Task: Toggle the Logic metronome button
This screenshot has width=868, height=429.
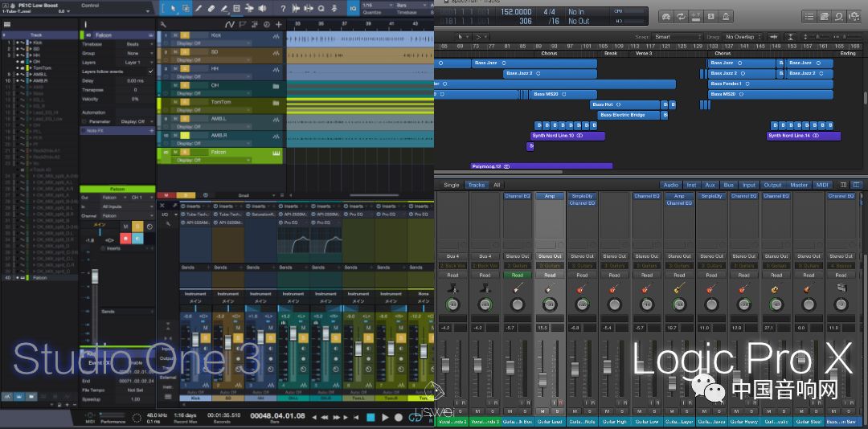Action: tap(725, 17)
